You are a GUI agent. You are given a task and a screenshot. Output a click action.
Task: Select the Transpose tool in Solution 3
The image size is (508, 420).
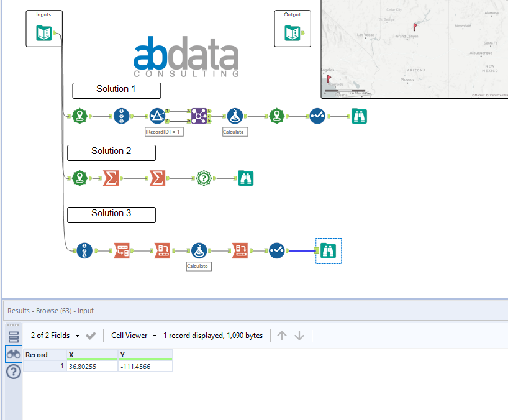pyautogui.click(x=122, y=250)
